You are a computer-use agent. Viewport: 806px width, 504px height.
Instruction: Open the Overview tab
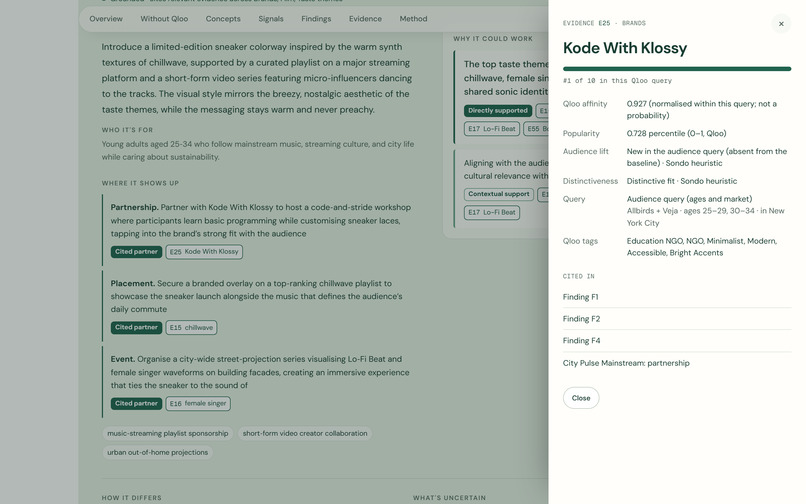pos(106,19)
